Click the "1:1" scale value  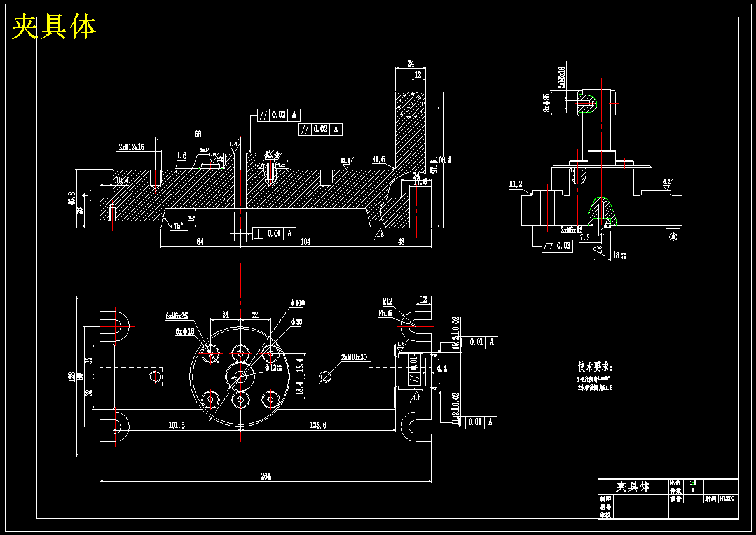click(x=693, y=483)
